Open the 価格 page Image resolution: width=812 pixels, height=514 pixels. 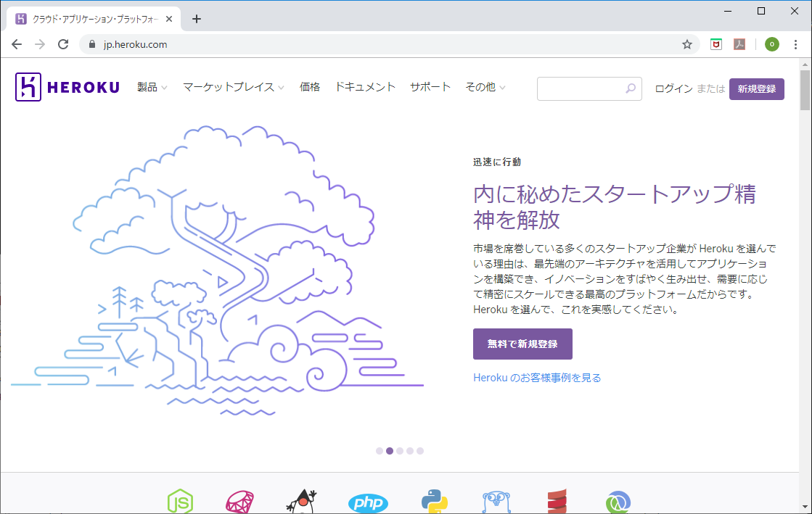click(x=310, y=87)
